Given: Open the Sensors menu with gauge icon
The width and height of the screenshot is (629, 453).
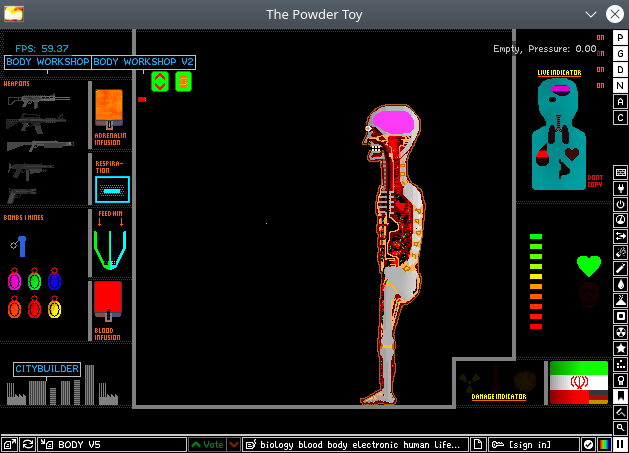Looking at the screenshot, I should pos(621,221).
